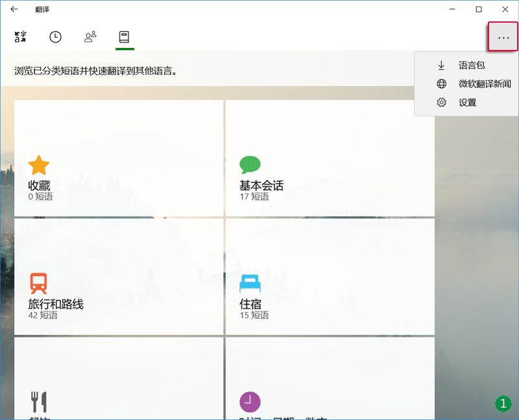Click the green speech bubble icon
The image size is (519, 420).
tap(250, 165)
